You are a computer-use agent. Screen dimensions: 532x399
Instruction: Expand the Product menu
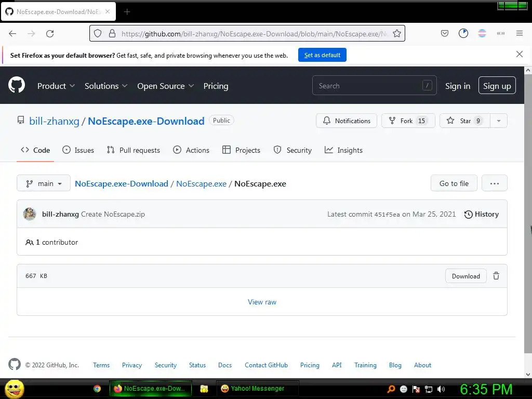56,86
